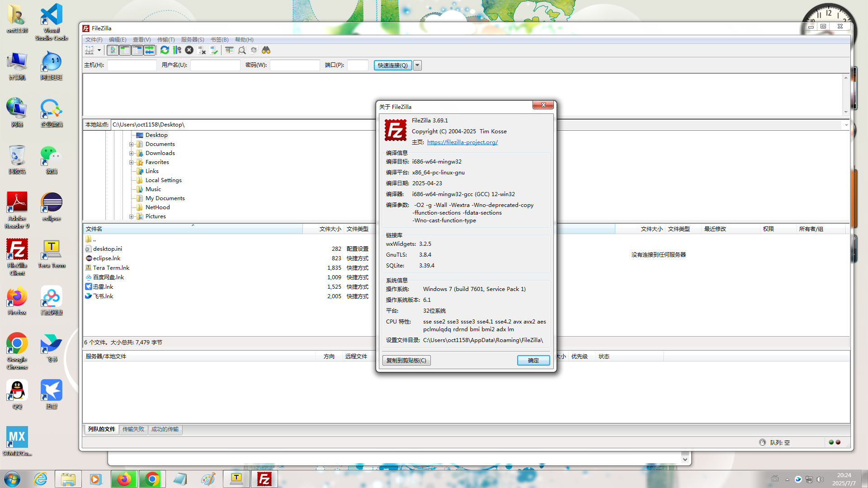Open the quickconnect history dropdown arrow
The height and width of the screenshot is (488, 868).
click(x=417, y=65)
